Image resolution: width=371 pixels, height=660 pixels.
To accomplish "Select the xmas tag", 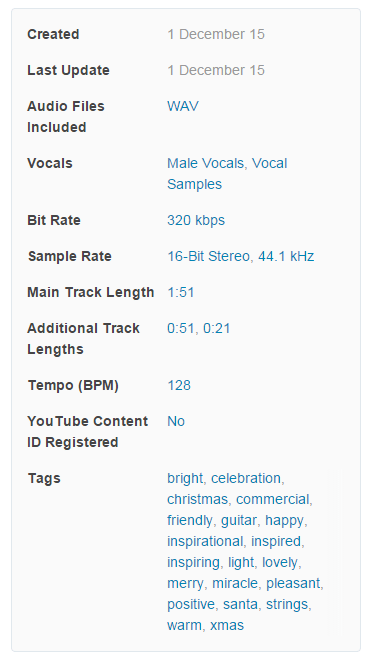I will point(227,625).
